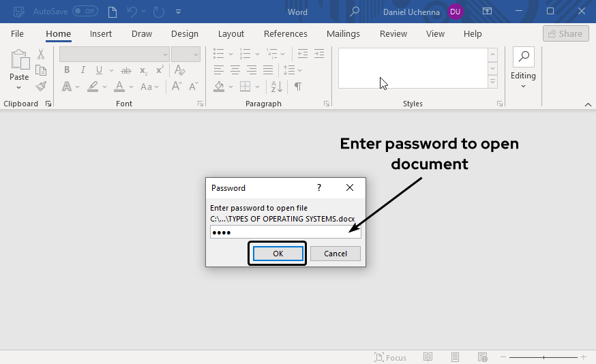The height and width of the screenshot is (364, 596).
Task: Switch to the Review tab
Action: pyautogui.click(x=393, y=34)
